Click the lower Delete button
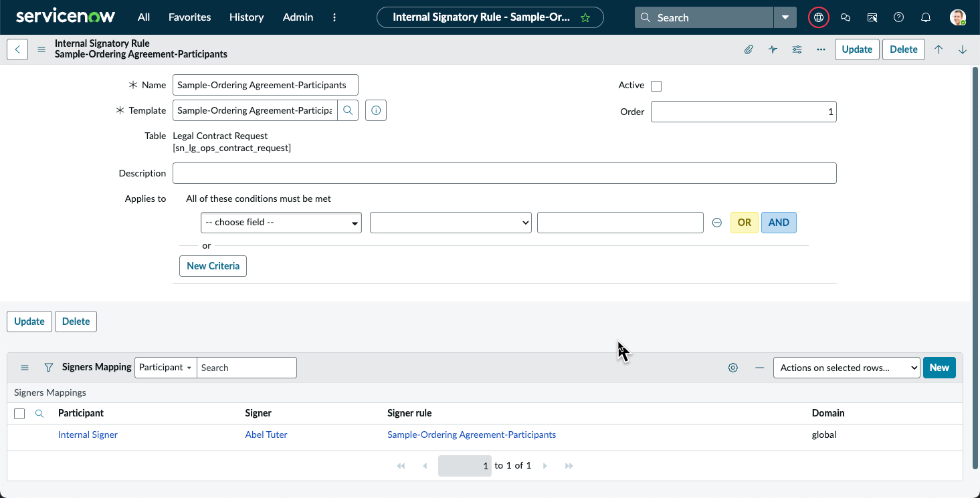Image resolution: width=980 pixels, height=498 pixels. 76,322
